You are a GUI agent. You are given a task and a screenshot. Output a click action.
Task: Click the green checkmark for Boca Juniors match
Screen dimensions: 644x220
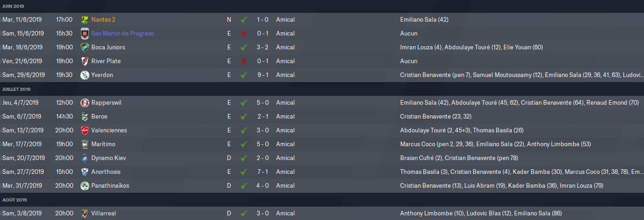pos(244,48)
